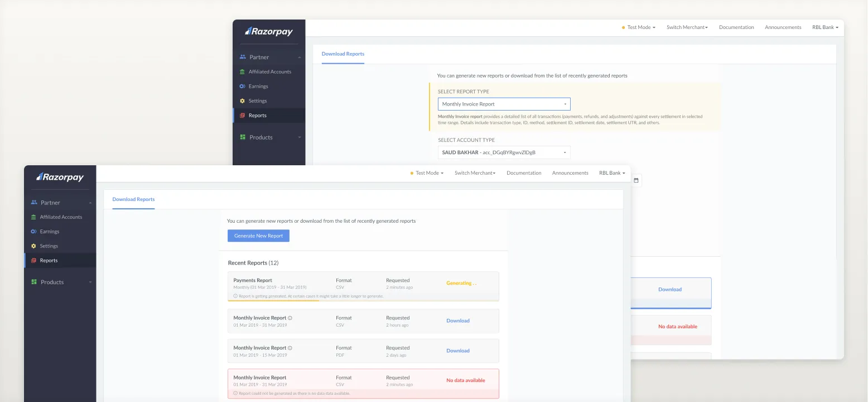Viewport: 868px width, 402px height.
Task: Click 'No data available' status in front window
Action: point(466,381)
